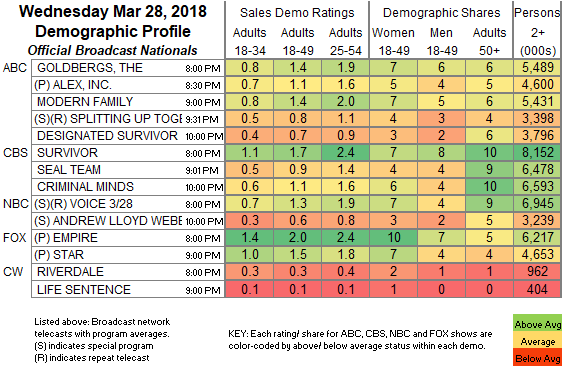Viewport: 562px width, 366px height.
Task: Click the Above Avg green legend swatch
Action: point(537,324)
